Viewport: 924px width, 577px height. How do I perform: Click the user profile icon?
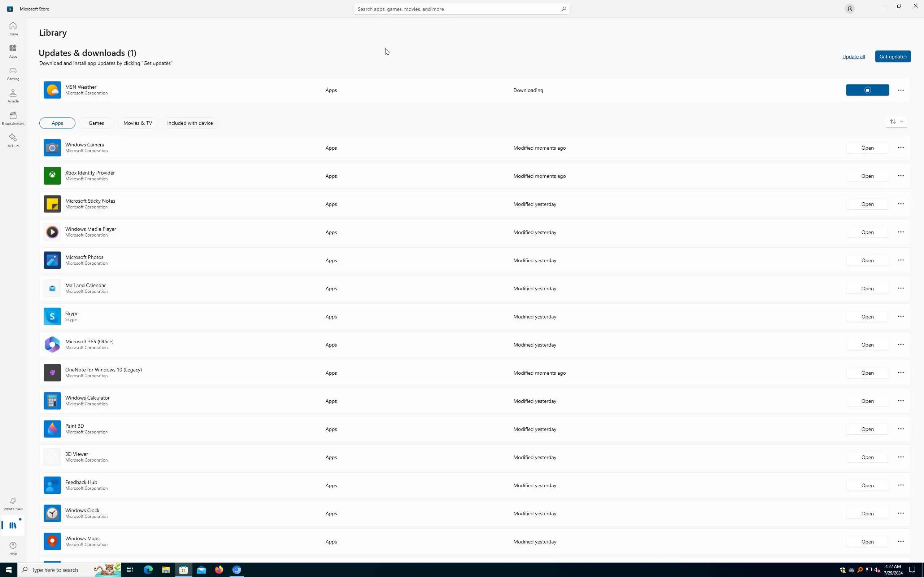coord(849,9)
